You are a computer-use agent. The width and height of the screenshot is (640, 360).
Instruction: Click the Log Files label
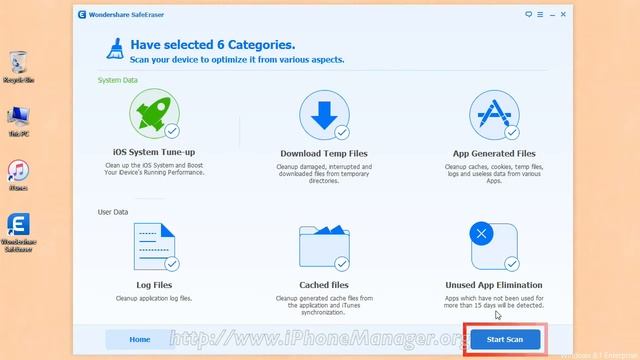pos(154,285)
